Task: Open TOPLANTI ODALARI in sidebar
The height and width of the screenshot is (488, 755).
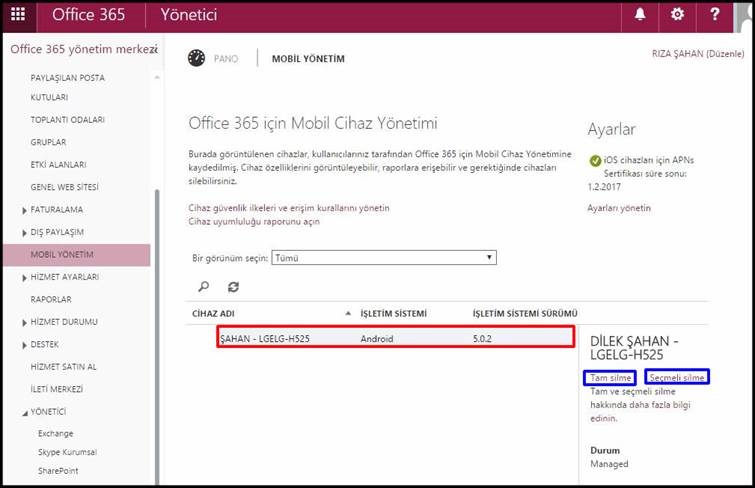Action: click(x=67, y=119)
